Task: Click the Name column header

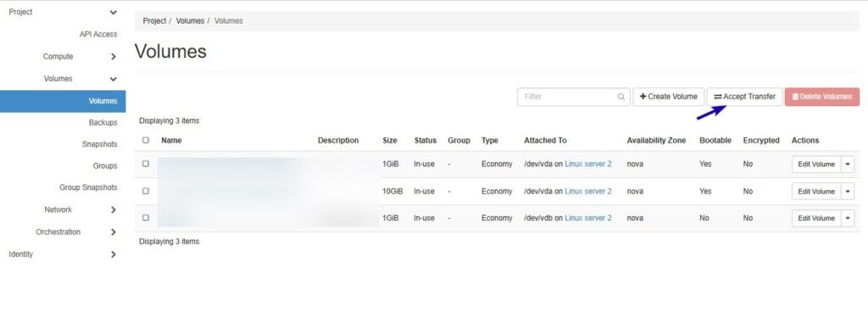Action: (171, 141)
